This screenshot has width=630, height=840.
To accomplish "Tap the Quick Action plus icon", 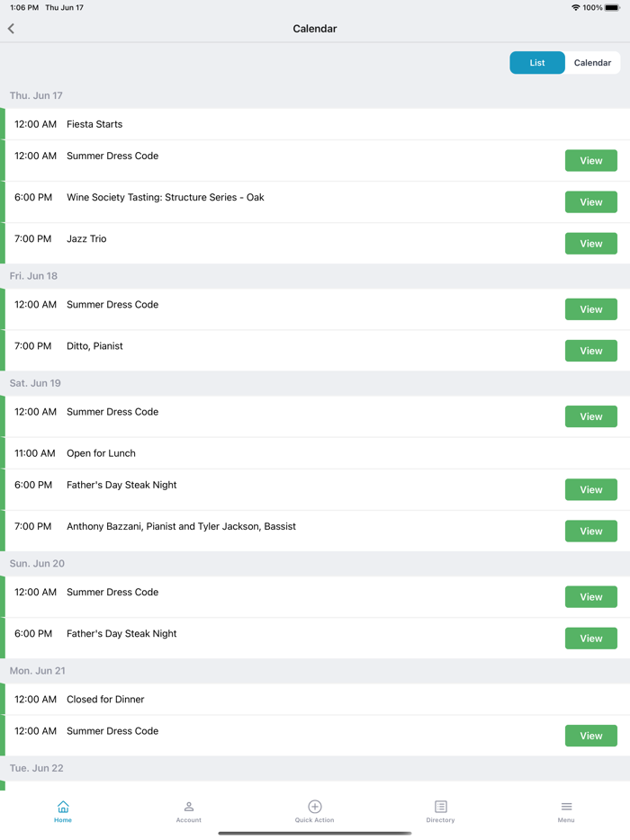I will click(x=315, y=807).
